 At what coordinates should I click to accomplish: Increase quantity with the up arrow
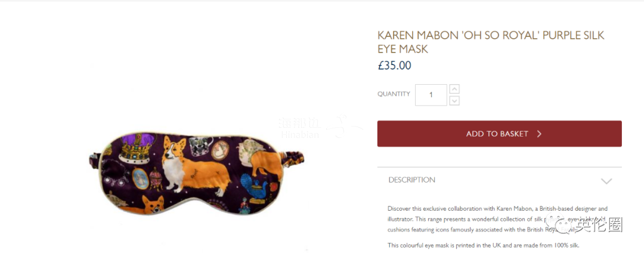click(454, 89)
